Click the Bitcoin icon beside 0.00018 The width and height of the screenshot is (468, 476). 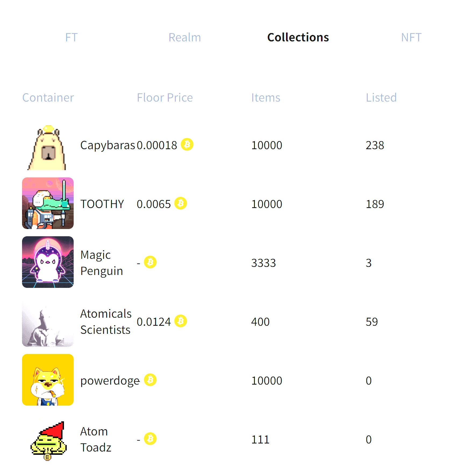pyautogui.click(x=187, y=145)
